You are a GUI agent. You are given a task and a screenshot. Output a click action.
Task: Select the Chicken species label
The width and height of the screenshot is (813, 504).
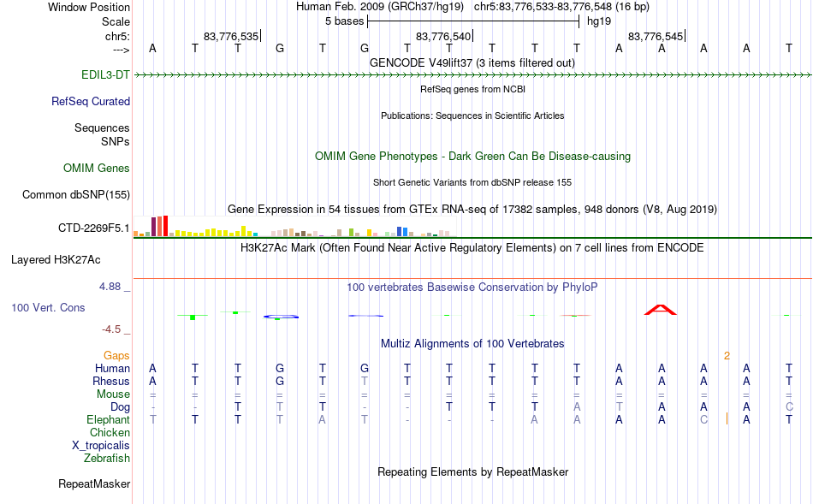click(110, 432)
